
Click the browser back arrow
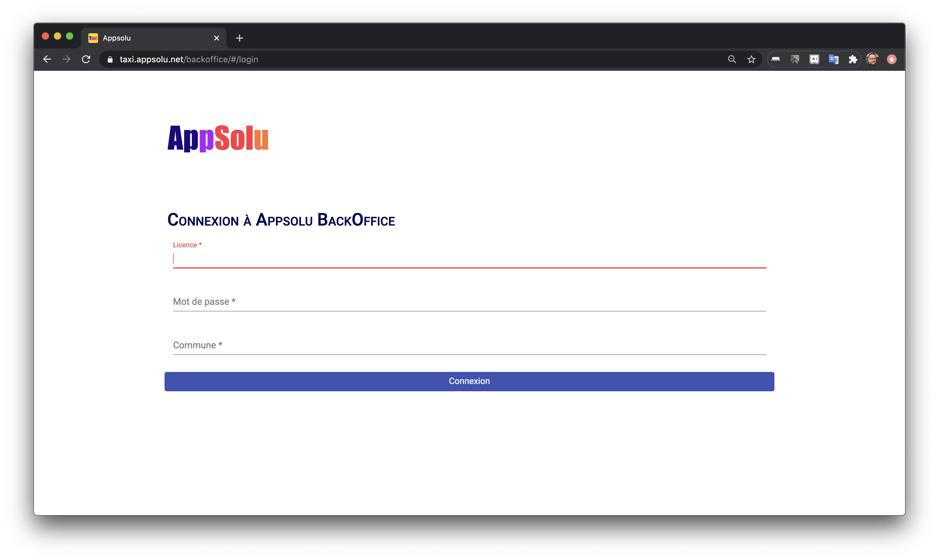click(47, 59)
